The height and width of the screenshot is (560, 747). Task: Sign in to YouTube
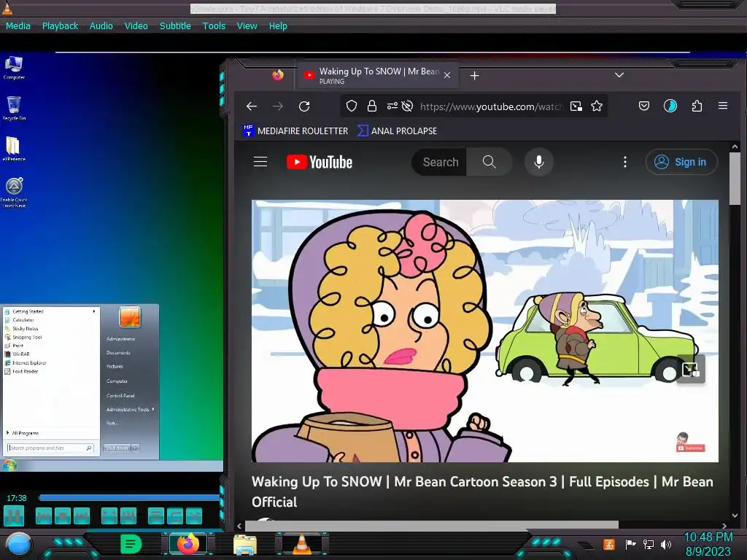(x=681, y=162)
